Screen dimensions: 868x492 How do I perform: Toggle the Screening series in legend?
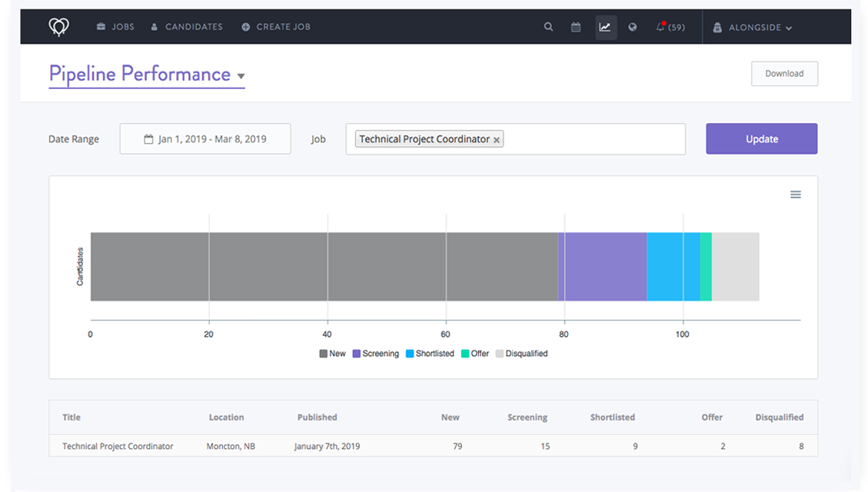tap(375, 354)
